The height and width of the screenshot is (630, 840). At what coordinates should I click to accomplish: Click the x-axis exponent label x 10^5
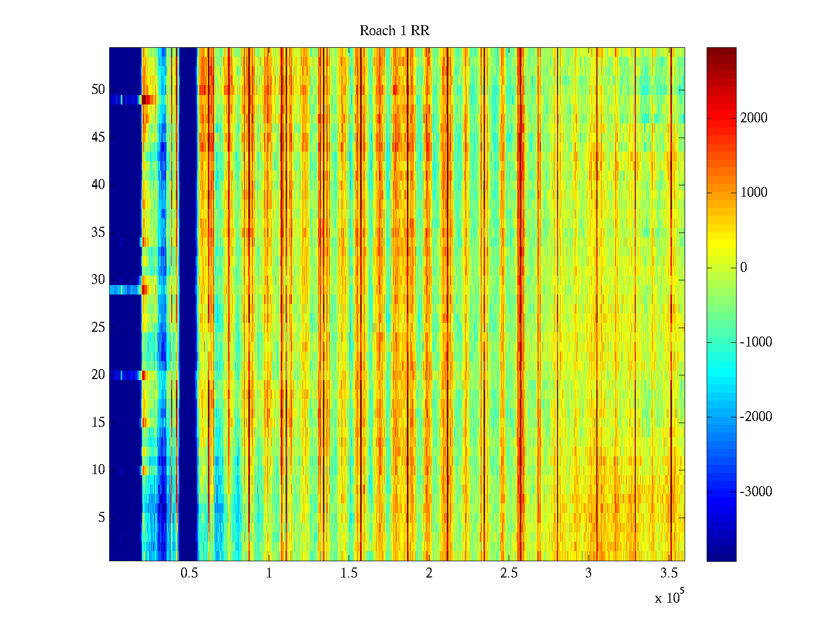(669, 597)
